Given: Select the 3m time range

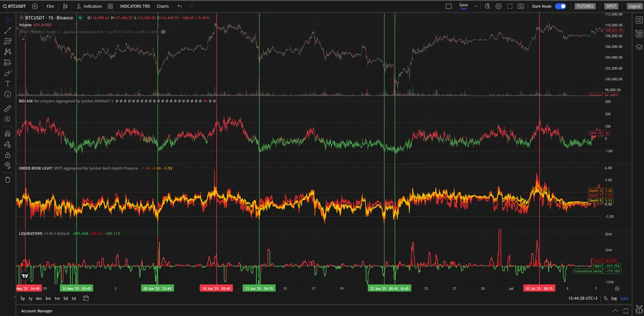Looking at the screenshot, I should tap(48, 299).
